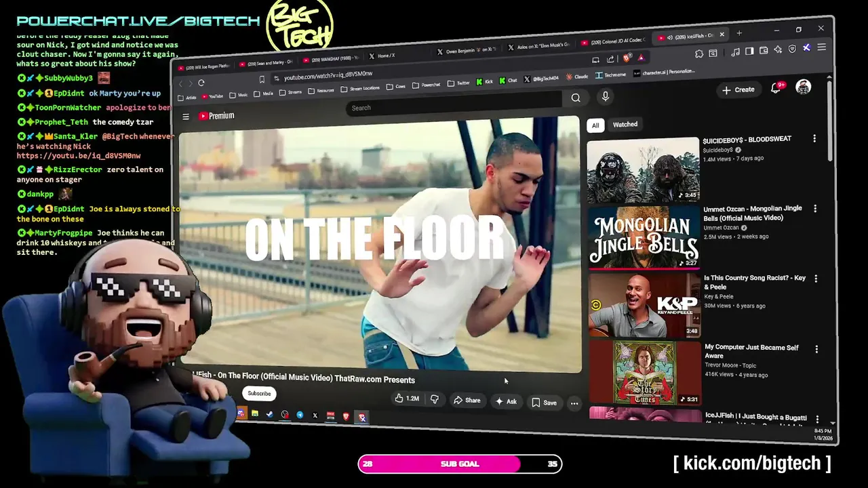Open options menu for Mongolian Jingle Bells video
The width and height of the screenshot is (868, 488).
tap(815, 209)
